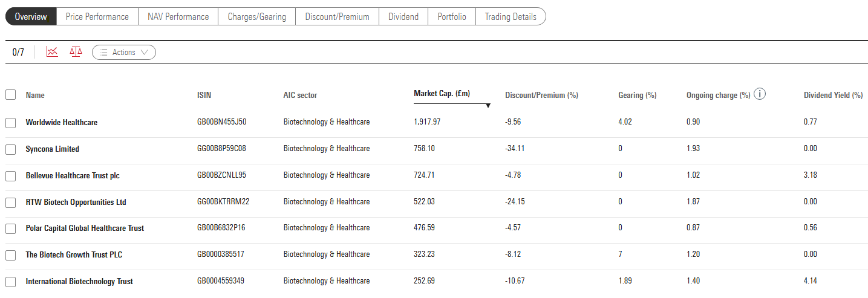The height and width of the screenshot is (298, 868).
Task: Click AIC sector cell for Syncona Limited
Action: tap(327, 148)
